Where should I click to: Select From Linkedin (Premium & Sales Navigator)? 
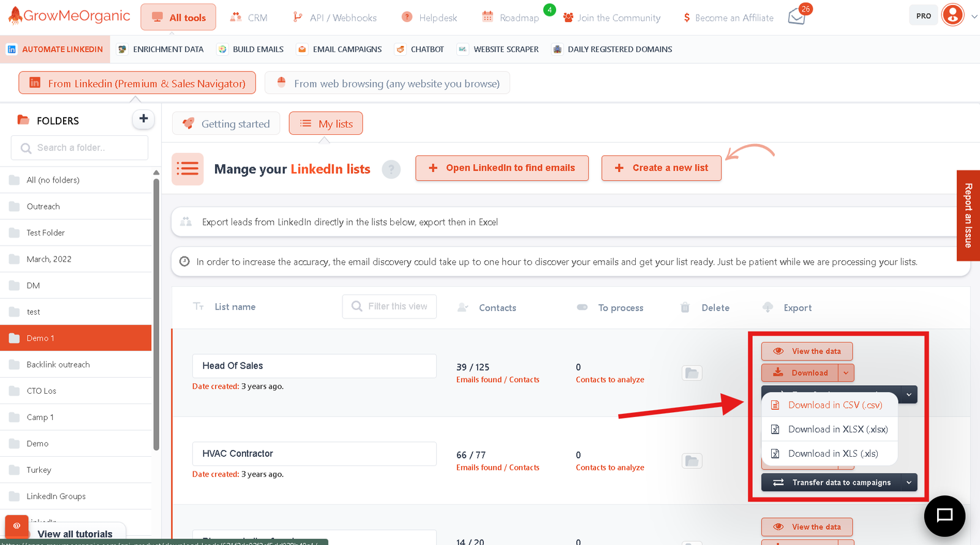coord(137,83)
